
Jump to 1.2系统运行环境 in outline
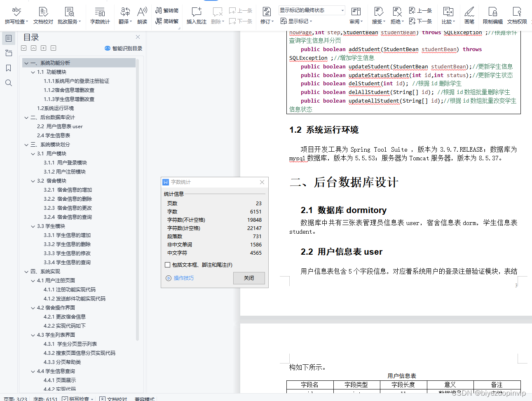56,108
